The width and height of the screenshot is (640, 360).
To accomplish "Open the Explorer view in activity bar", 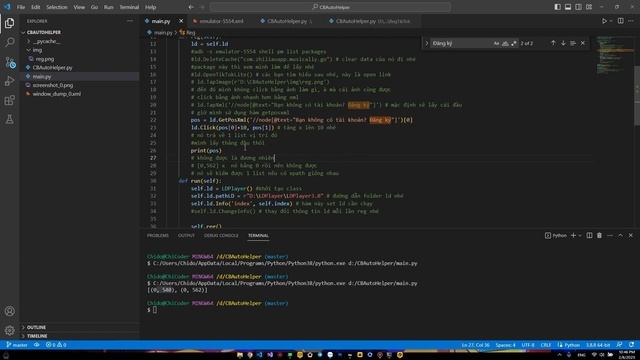I will point(9,23).
